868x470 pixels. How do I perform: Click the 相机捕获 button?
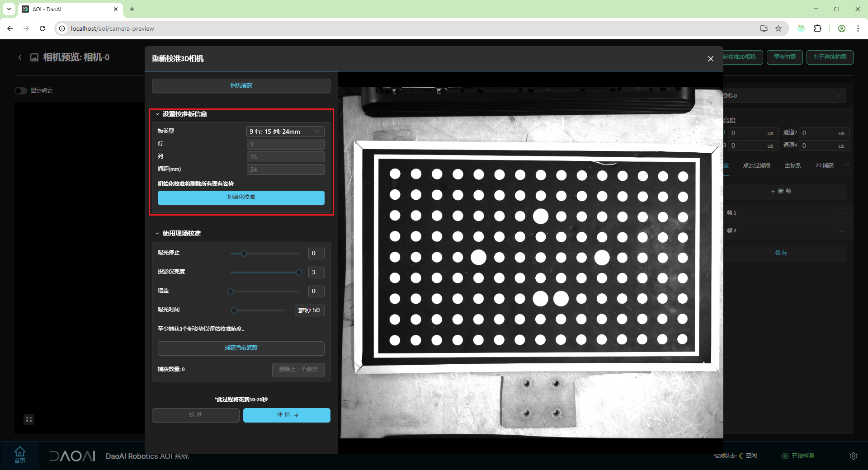pos(241,85)
